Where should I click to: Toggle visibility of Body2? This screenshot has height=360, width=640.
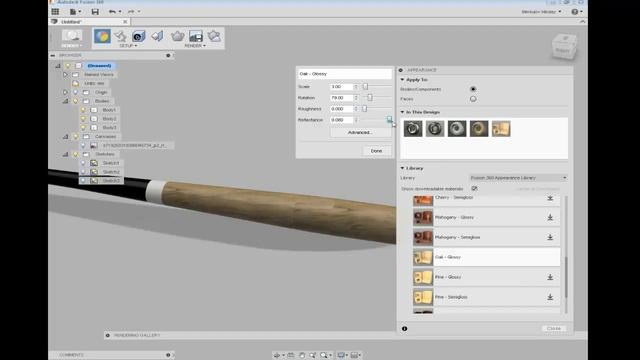83,119
